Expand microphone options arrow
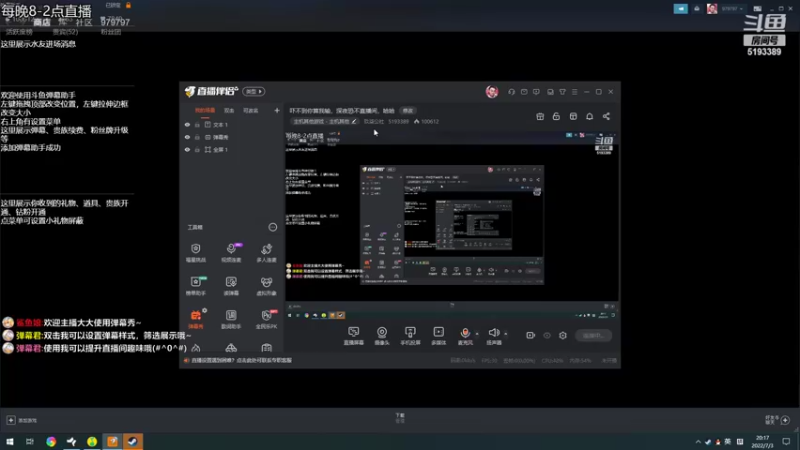This screenshot has height=450, width=800. [477, 334]
